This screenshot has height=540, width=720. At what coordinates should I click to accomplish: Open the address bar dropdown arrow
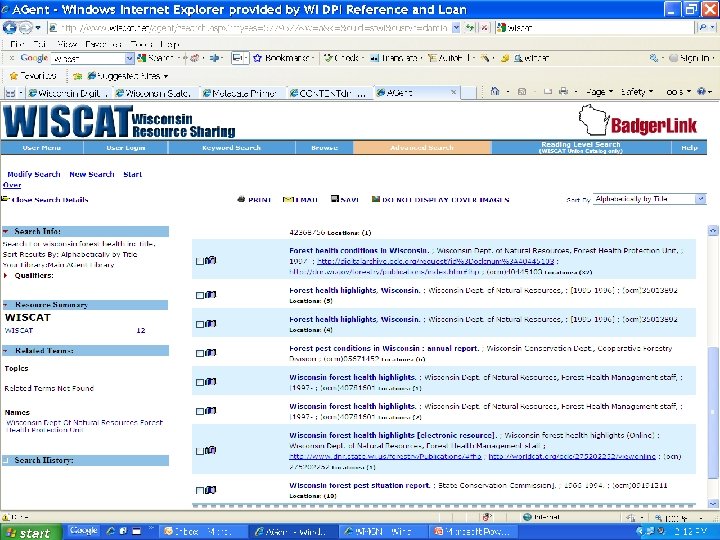point(456,28)
